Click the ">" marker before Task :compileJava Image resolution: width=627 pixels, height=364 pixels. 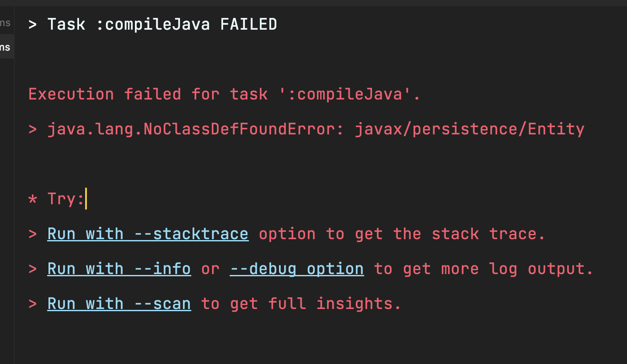pos(32,24)
